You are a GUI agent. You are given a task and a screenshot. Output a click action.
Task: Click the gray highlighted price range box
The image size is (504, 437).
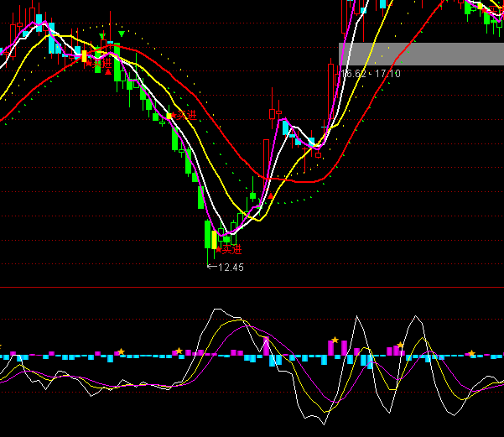pos(421,54)
